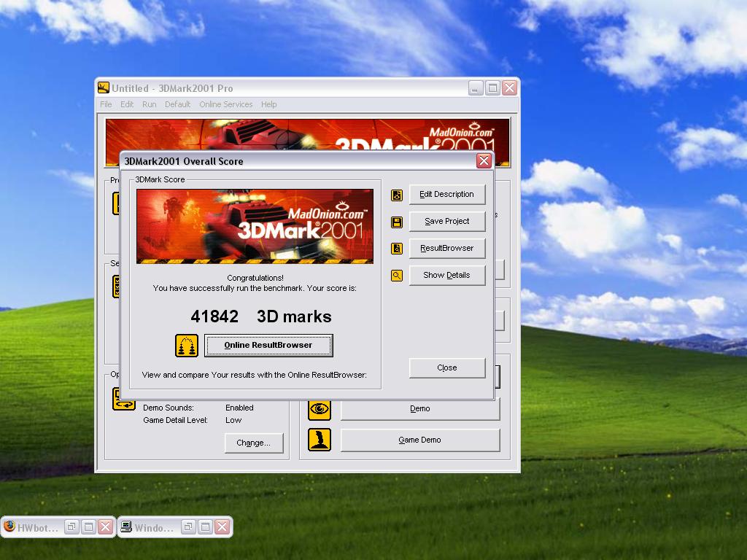Open the Online Services menu

226,104
